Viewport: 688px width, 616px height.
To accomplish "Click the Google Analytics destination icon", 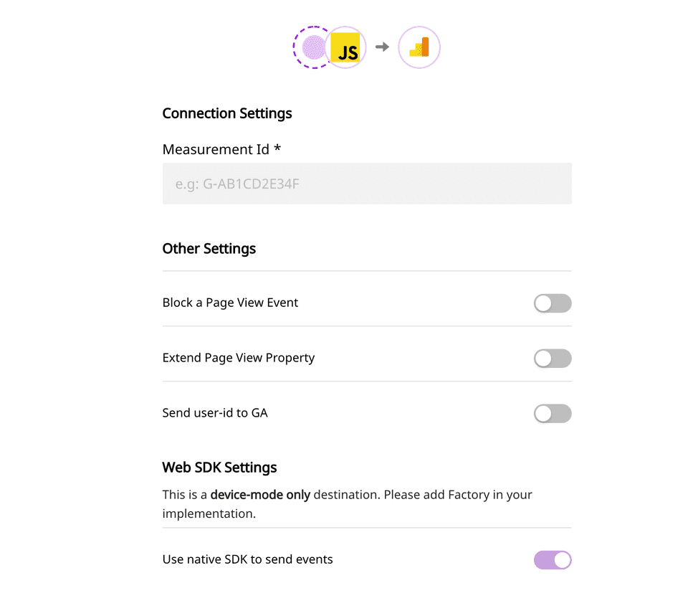I will click(419, 47).
